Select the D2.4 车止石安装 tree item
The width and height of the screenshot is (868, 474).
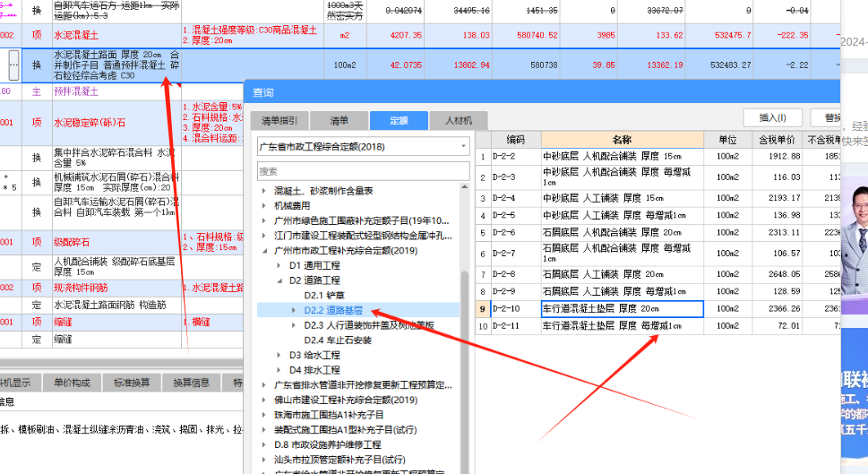click(338, 340)
